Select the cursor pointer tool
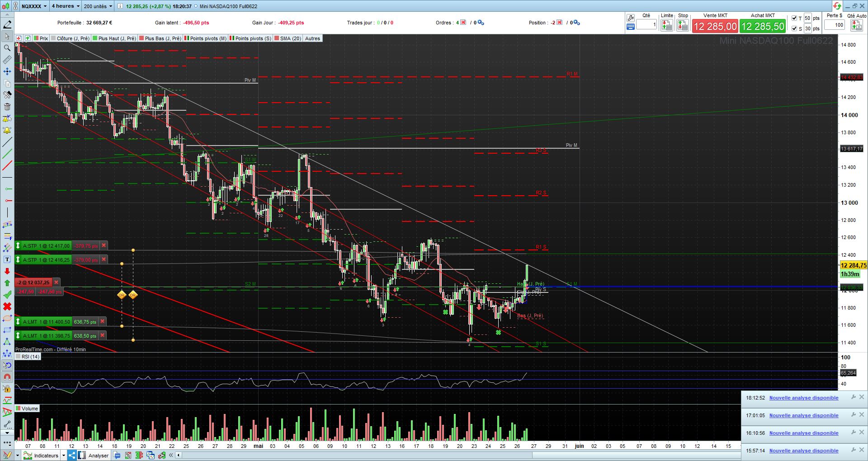The width and height of the screenshot is (868, 461). click(x=7, y=36)
